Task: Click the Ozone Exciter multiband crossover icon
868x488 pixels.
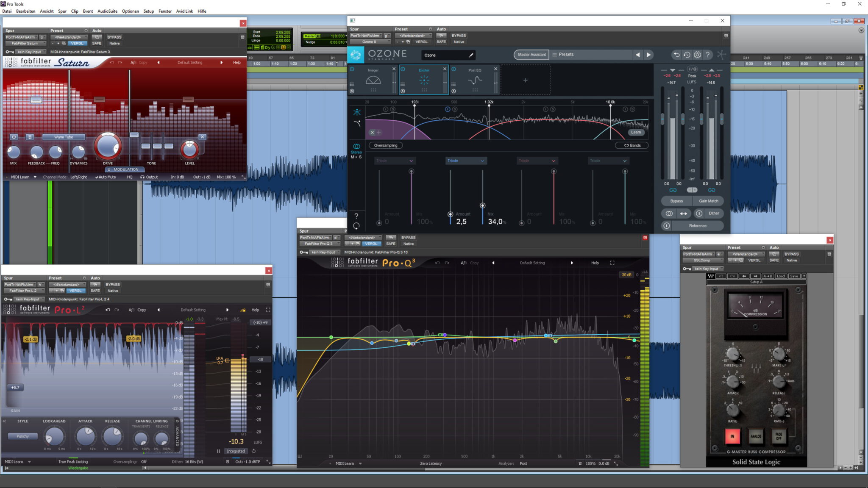Action: pyautogui.click(x=357, y=112)
